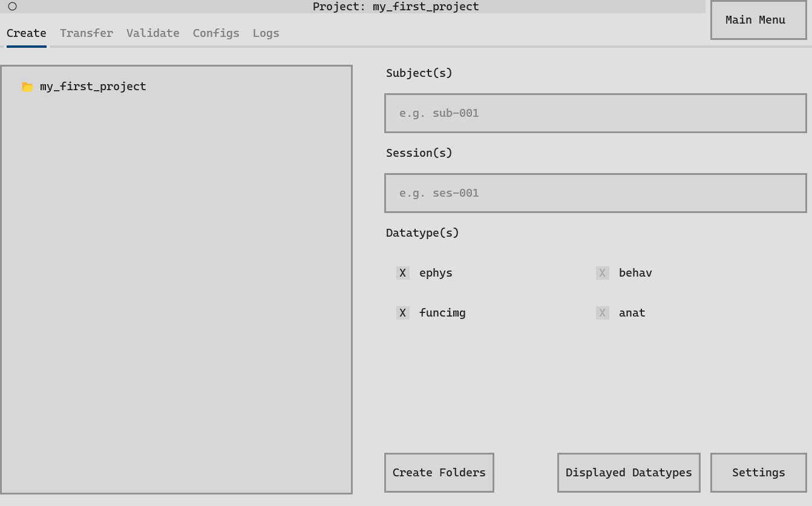Uncheck the funcimg datatype checkbox
Screen dimensions: 812x506
(x=403, y=313)
